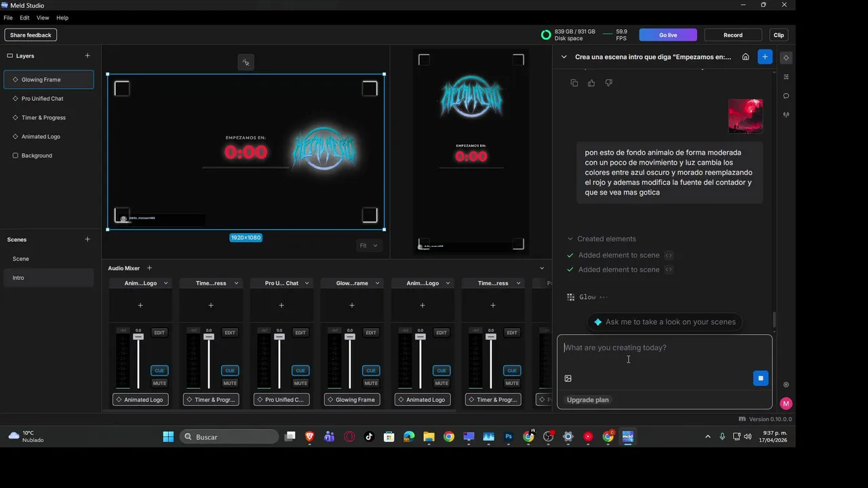The width and height of the screenshot is (868, 488).
Task: Toggle CUE on Glowing Frame channel
Action: [371, 371]
